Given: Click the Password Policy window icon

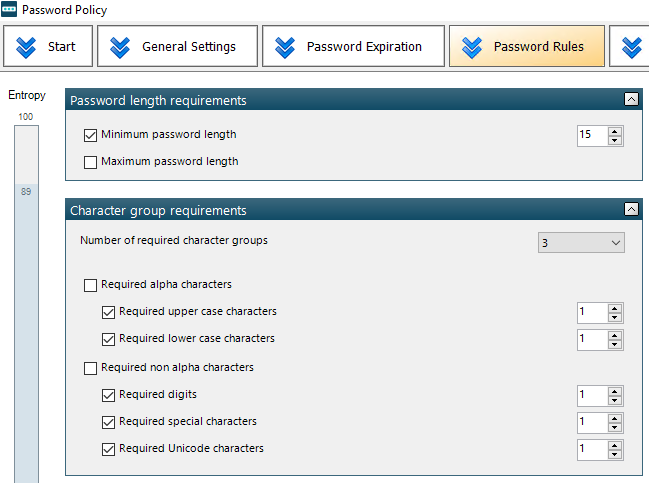Looking at the screenshot, I should tap(9, 9).
